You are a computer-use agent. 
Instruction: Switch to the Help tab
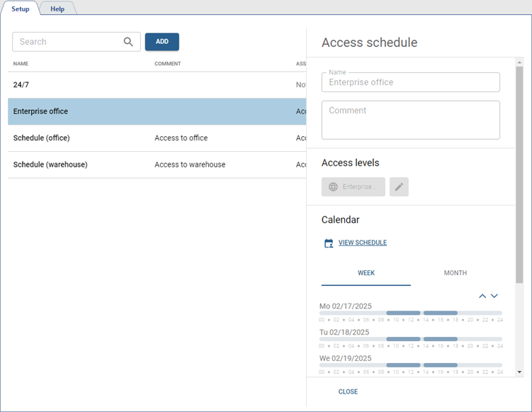(x=57, y=9)
